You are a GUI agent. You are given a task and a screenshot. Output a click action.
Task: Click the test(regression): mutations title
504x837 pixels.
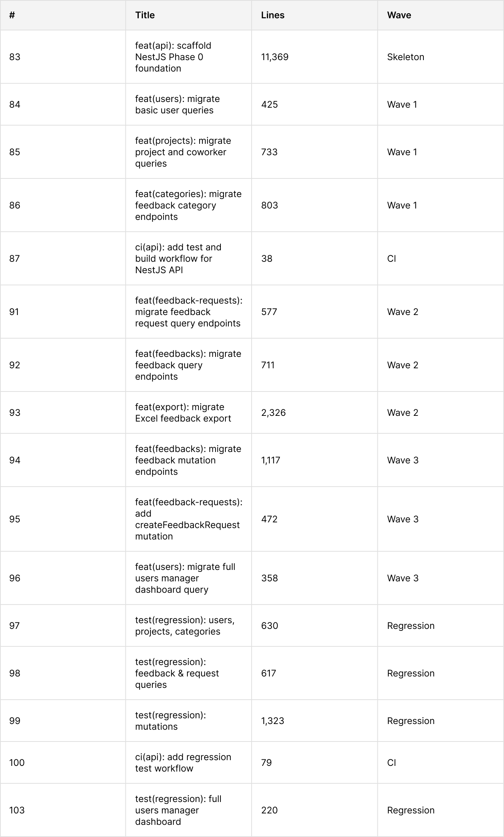pos(170,721)
